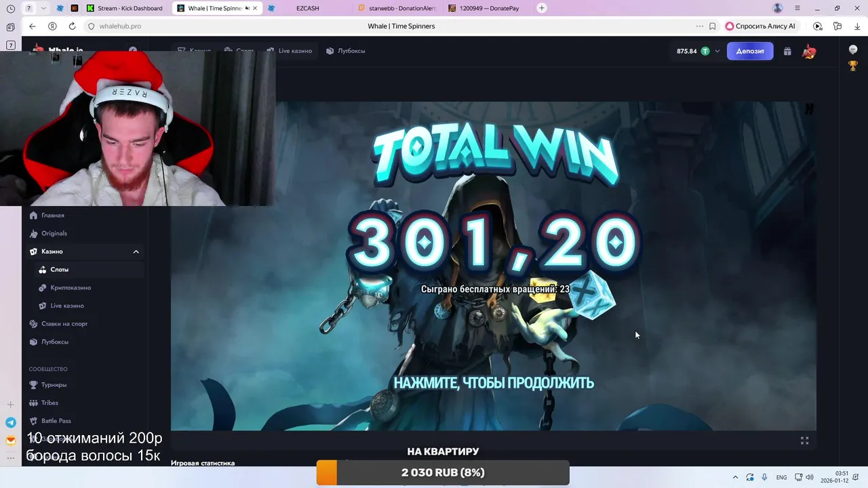Image resolution: width=868 pixels, height=488 pixels.
Task: Open the browser hamburger menu
Action: (797, 8)
